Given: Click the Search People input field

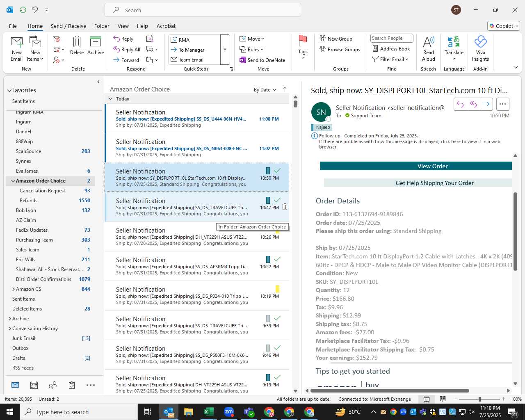Looking at the screenshot, I should pos(392,38).
